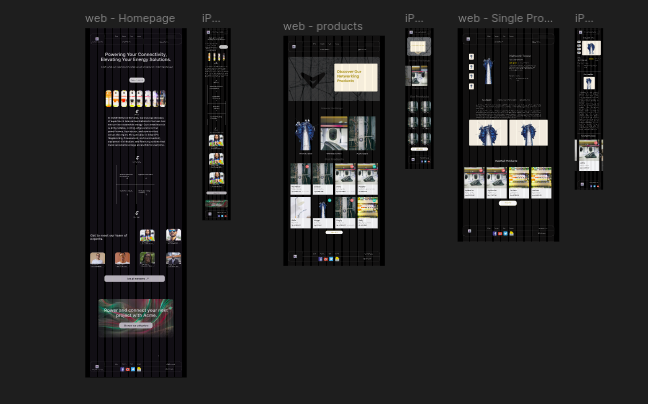The width and height of the screenshot is (648, 404).
Task: Select the 'web - Homepage' frame label
Action: (x=130, y=18)
